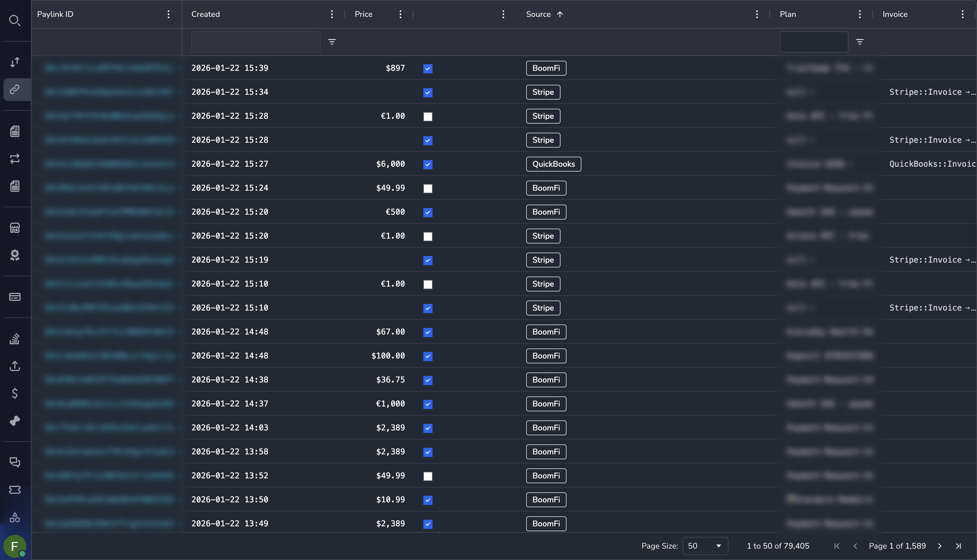
Task: Select the €1,000 price cell
Action: [x=390, y=404]
